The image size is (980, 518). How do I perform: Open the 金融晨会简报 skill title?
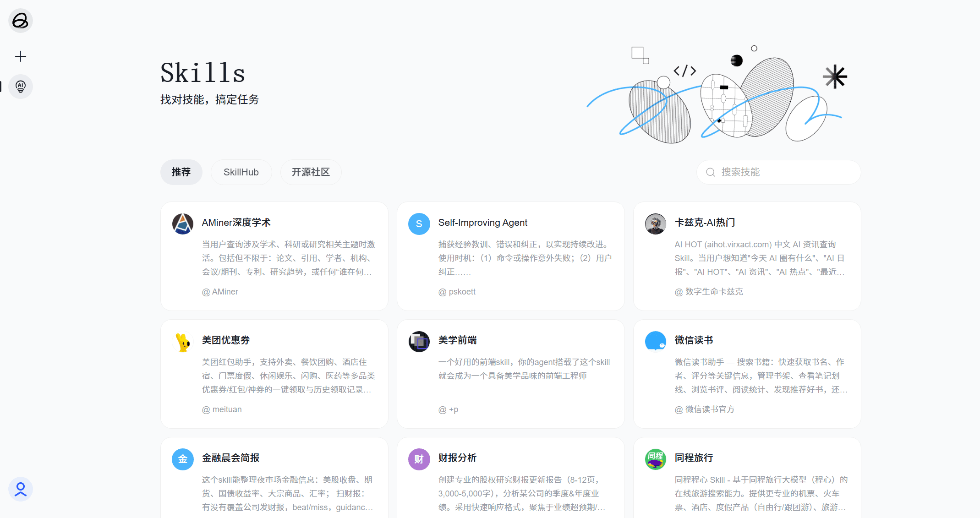point(231,458)
